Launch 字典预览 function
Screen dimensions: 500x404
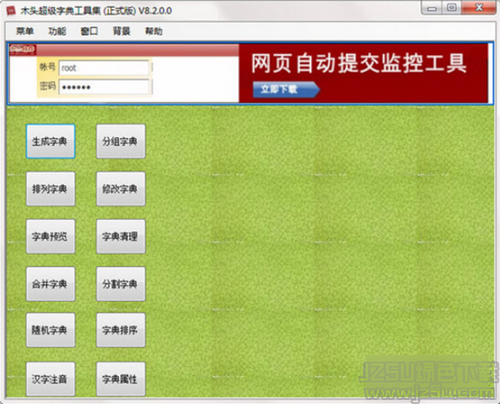coord(51,236)
